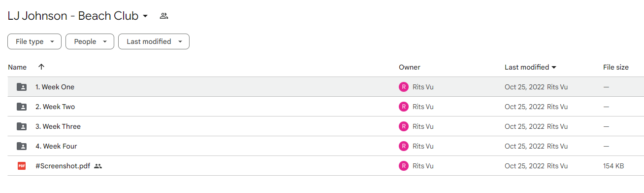Open the Last modified filter dropdown
Viewport: 644px width, 193px height.
click(154, 41)
